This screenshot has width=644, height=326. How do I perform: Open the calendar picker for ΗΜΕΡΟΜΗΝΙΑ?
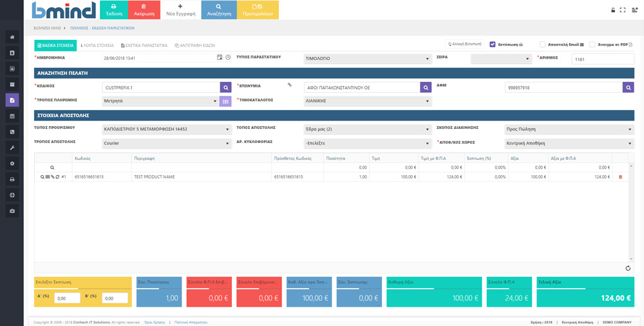click(220, 58)
